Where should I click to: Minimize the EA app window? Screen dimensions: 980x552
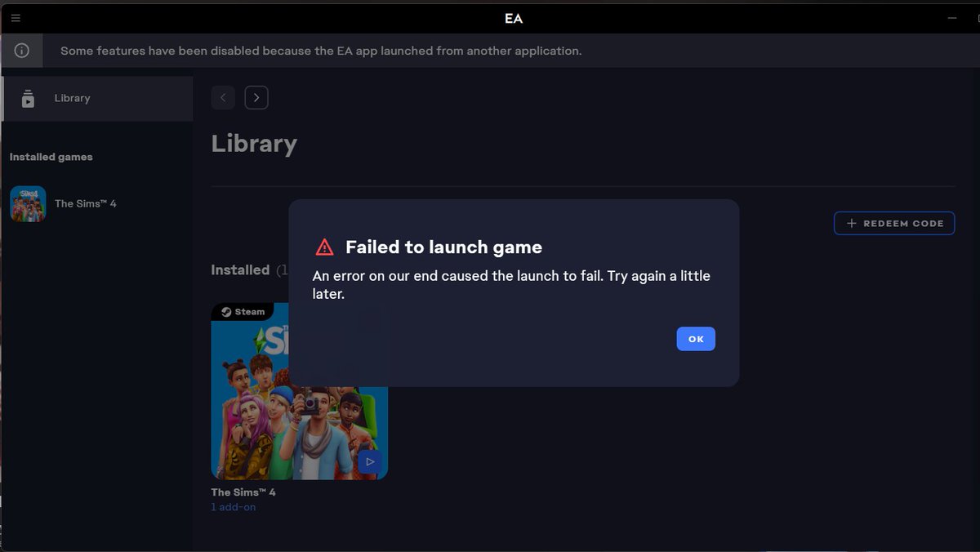pyautogui.click(x=952, y=18)
